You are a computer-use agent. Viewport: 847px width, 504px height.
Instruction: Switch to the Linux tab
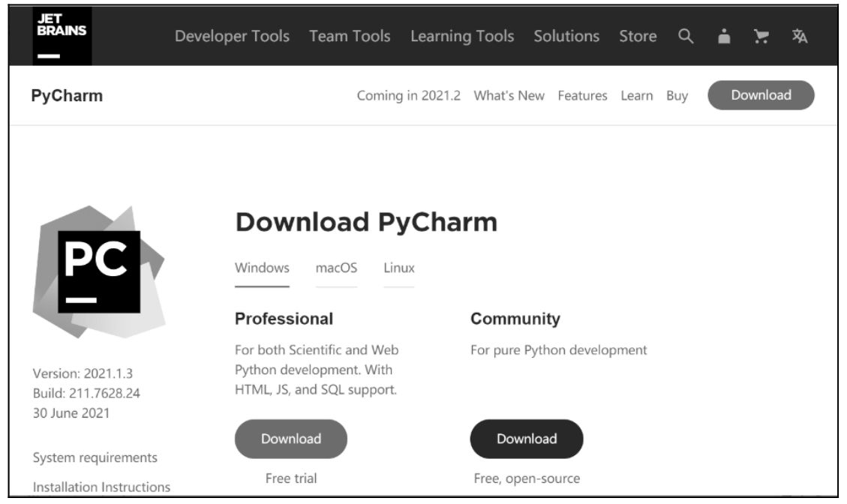(x=398, y=268)
